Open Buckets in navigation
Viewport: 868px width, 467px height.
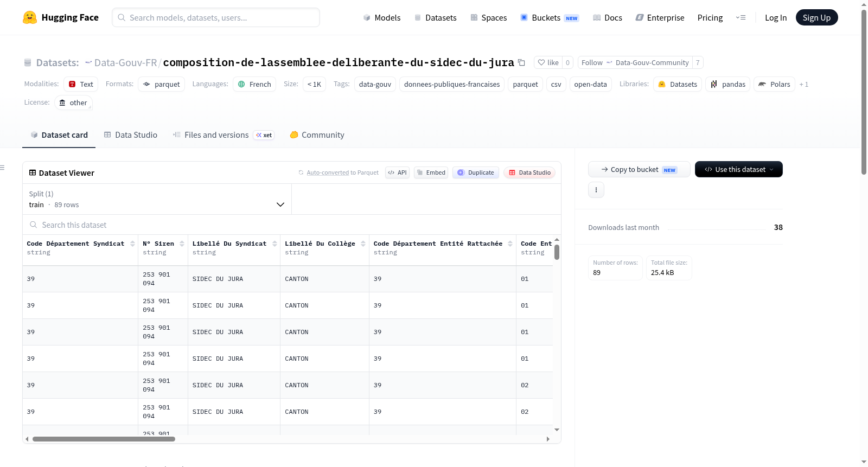pyautogui.click(x=549, y=17)
